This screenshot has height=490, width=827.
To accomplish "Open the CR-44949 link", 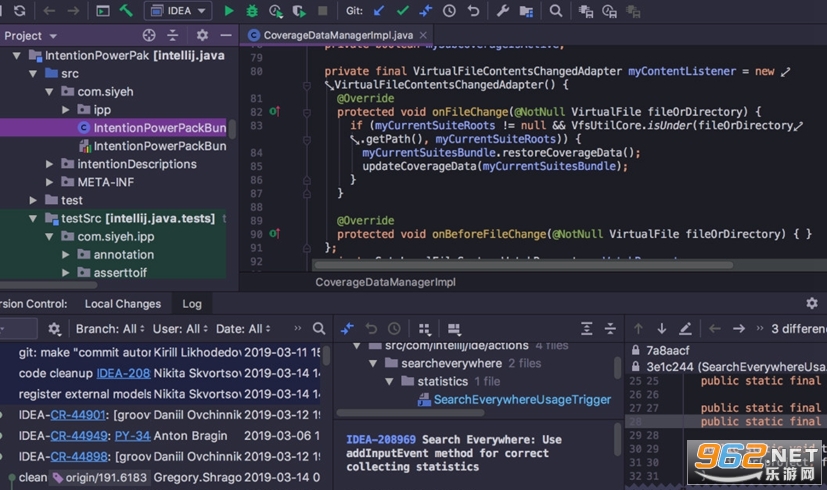I will click(x=79, y=436).
